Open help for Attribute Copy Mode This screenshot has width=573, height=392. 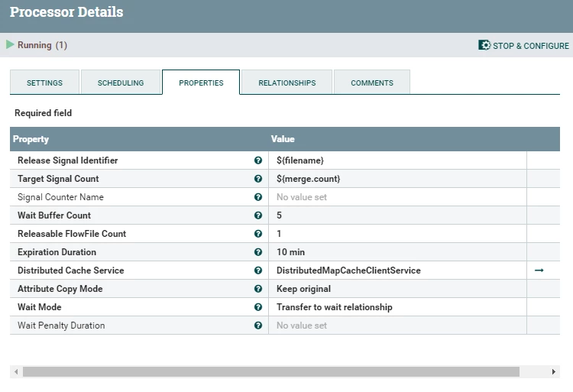click(258, 289)
